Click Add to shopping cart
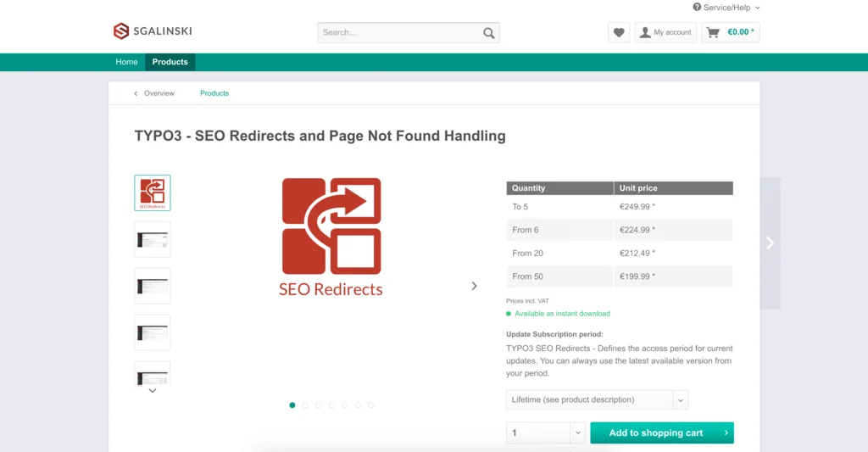 click(661, 432)
